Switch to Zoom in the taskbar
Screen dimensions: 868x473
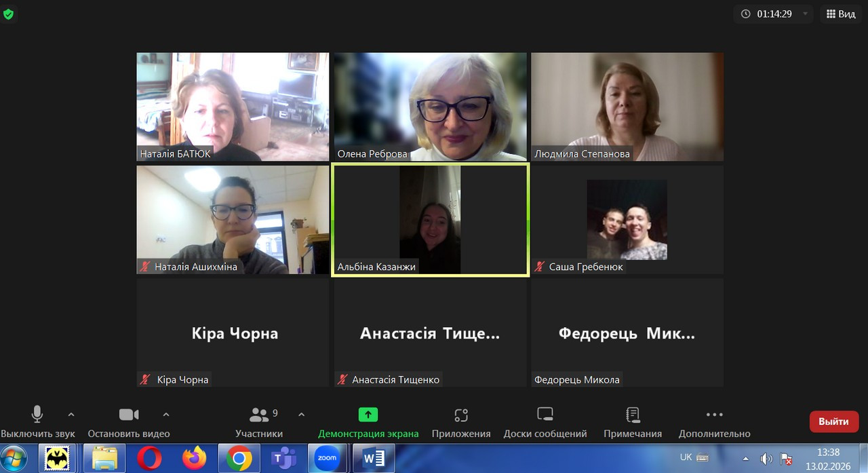(327, 459)
